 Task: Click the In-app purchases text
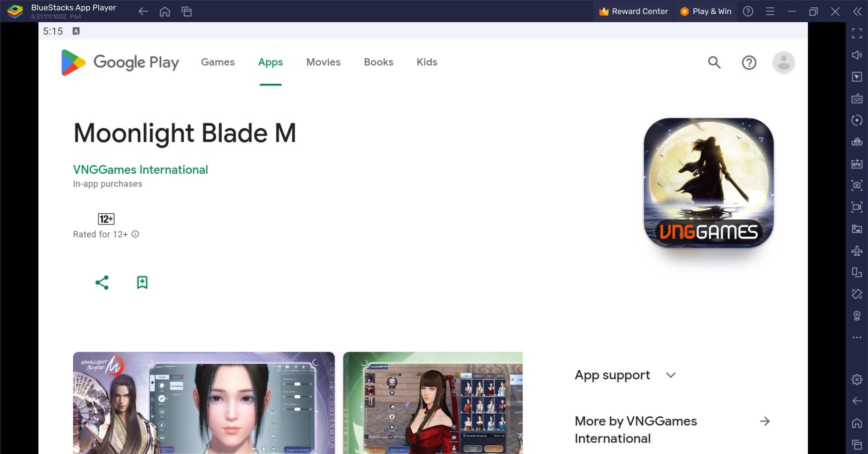108,184
